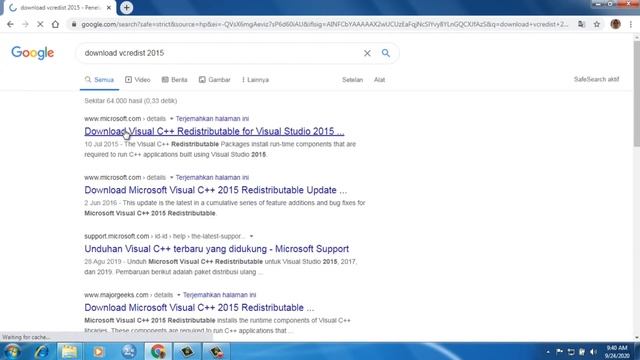Click in the Google search input field

tap(220, 53)
